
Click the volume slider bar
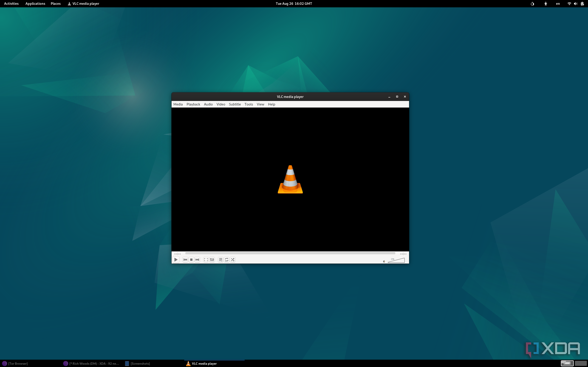click(x=396, y=261)
